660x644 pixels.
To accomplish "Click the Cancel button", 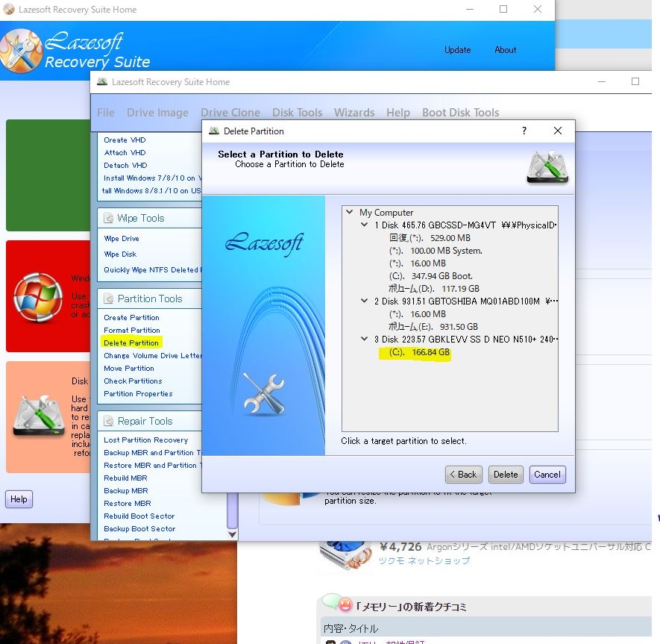I will point(547,475).
